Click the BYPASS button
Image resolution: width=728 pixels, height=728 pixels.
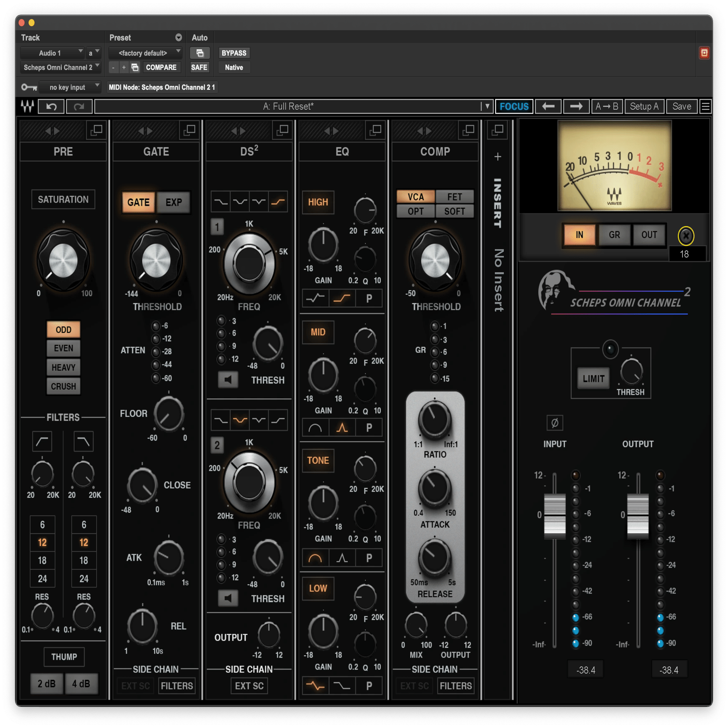click(234, 53)
